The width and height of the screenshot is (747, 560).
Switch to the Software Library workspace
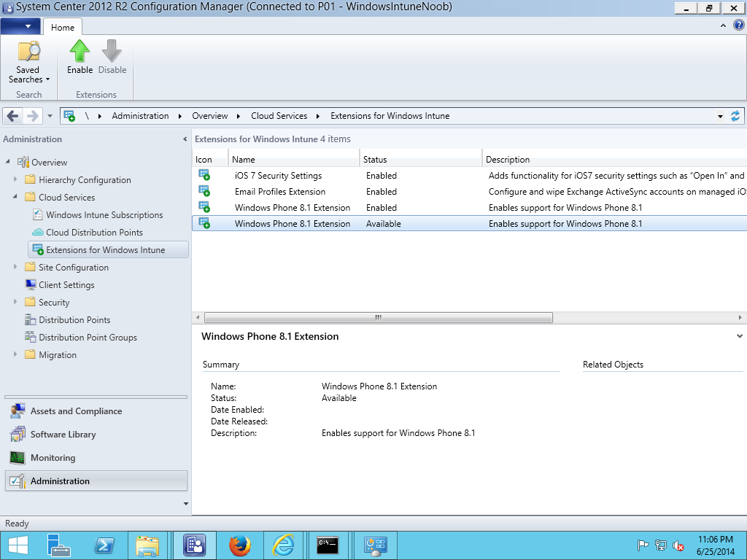coord(96,435)
